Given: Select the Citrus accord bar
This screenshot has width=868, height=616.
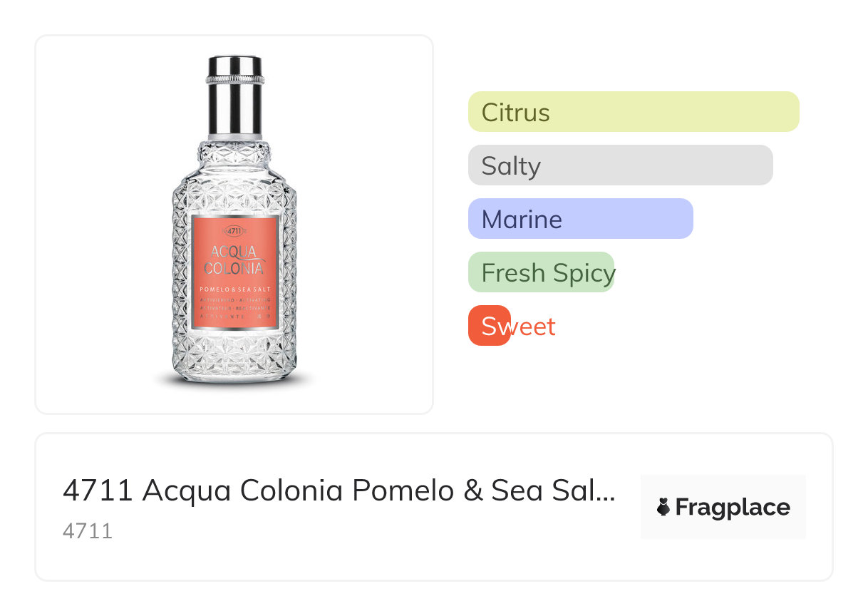Looking at the screenshot, I should (x=634, y=112).
